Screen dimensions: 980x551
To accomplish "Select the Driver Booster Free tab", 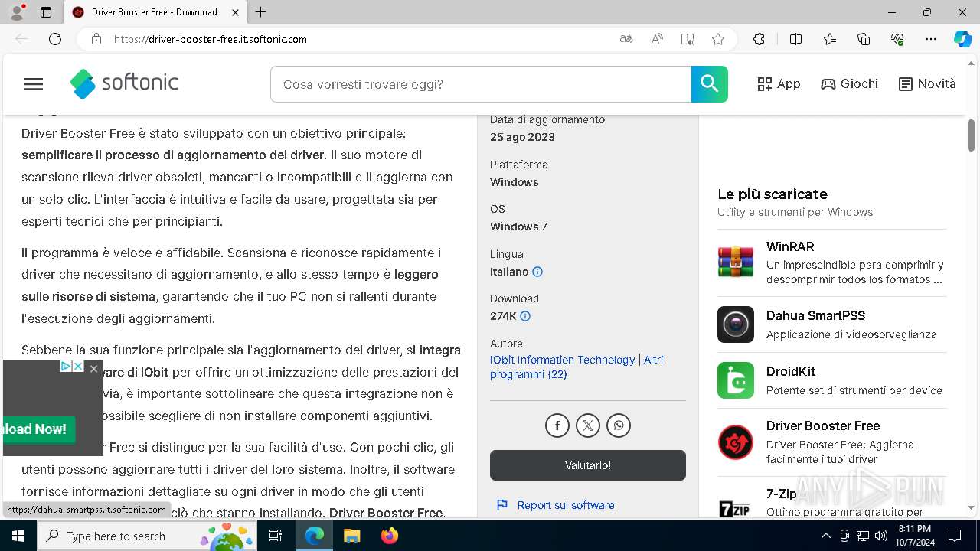I will 155,12.
